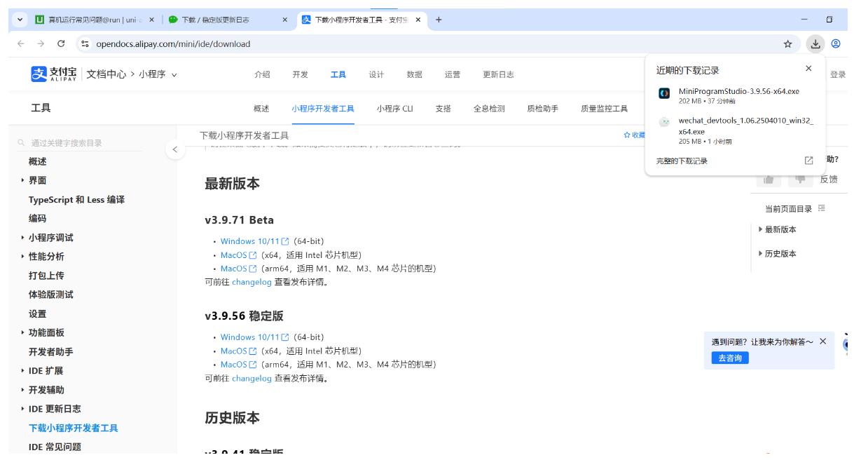Open 文档中心 link in header

coord(106,74)
